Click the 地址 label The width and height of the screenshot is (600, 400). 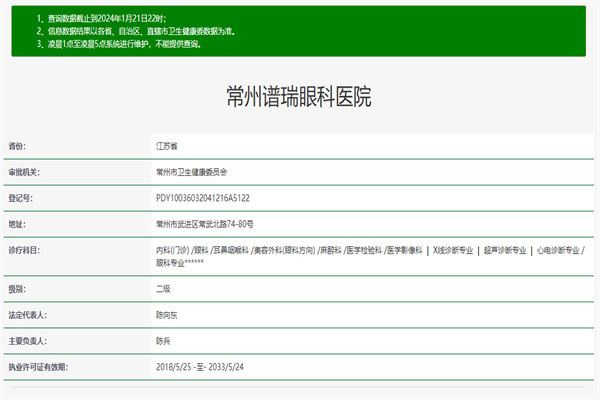point(17,224)
